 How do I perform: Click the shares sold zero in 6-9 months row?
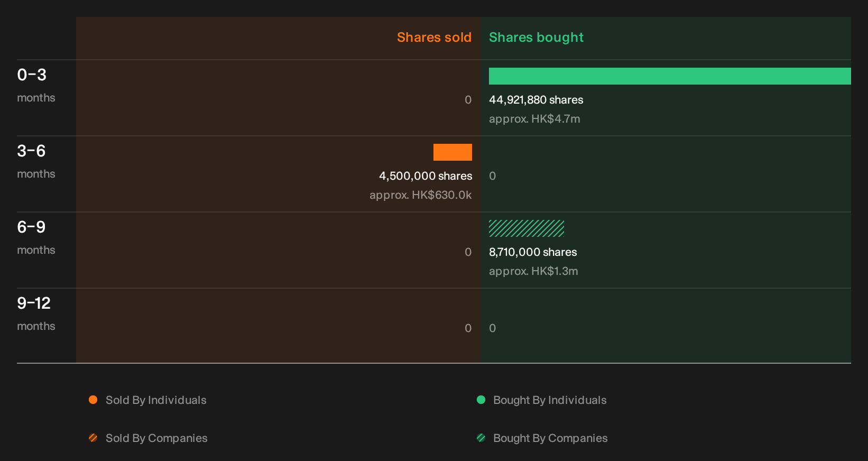point(468,252)
